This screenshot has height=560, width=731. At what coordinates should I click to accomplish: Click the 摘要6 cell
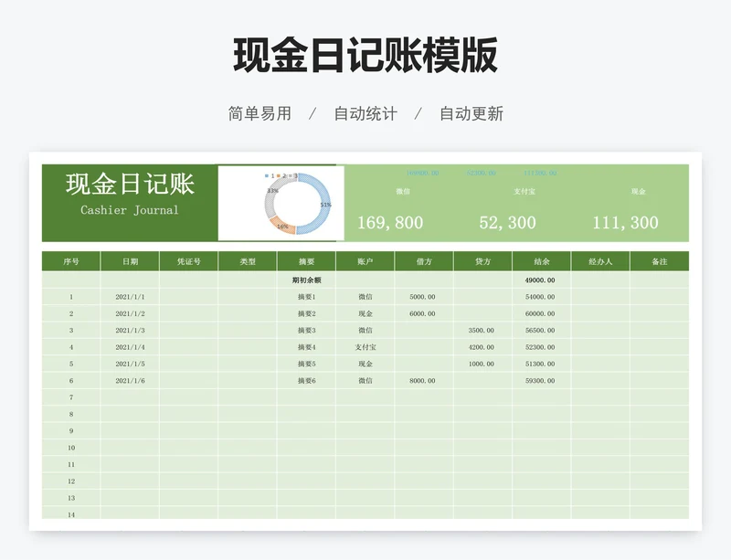306,380
